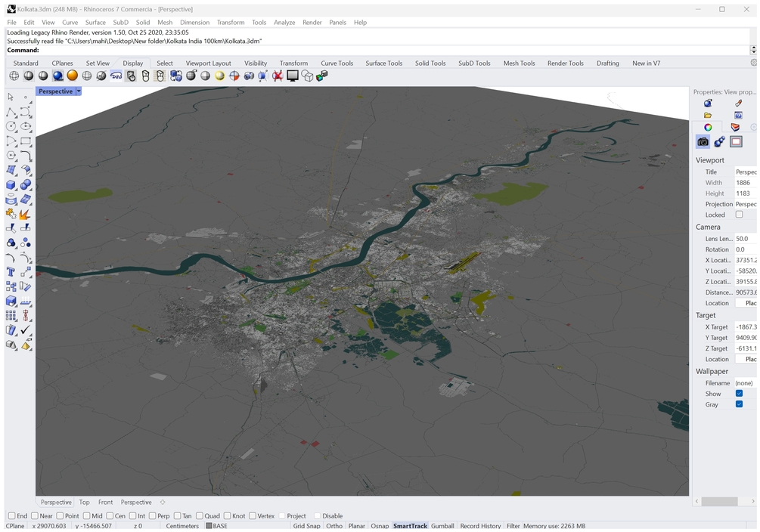Expand the command history scroll arrow
760x532 pixels.
point(753,50)
